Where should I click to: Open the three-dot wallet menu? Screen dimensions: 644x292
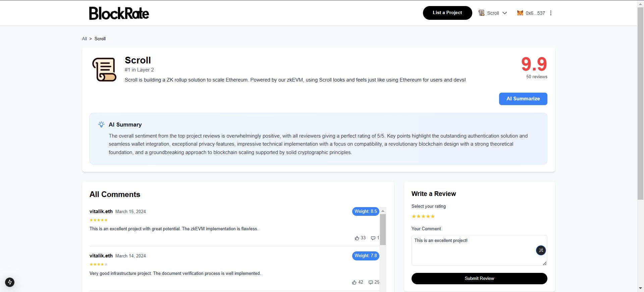pyautogui.click(x=551, y=13)
